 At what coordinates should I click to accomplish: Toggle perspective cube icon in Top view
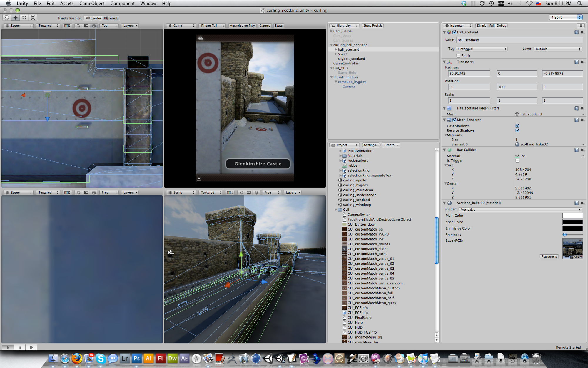pos(94,26)
